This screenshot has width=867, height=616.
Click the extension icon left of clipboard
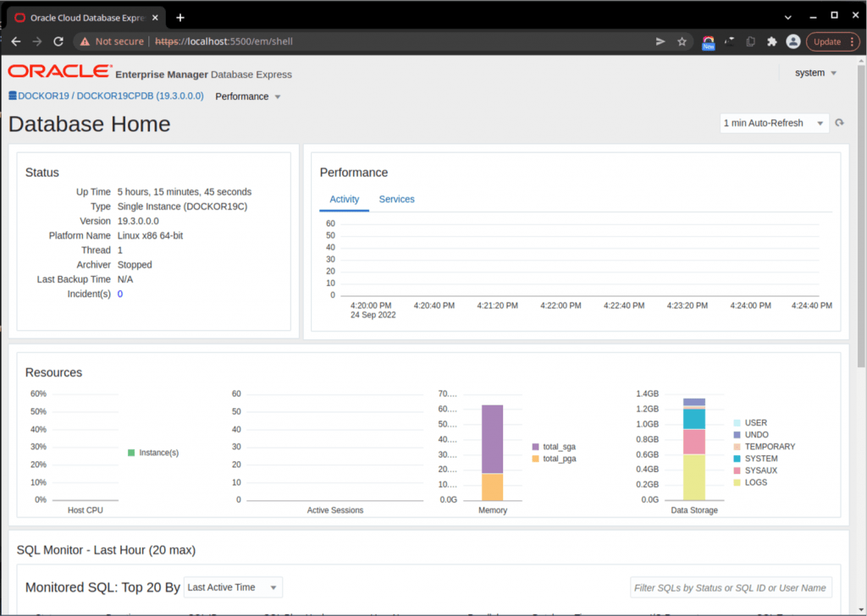[729, 41]
